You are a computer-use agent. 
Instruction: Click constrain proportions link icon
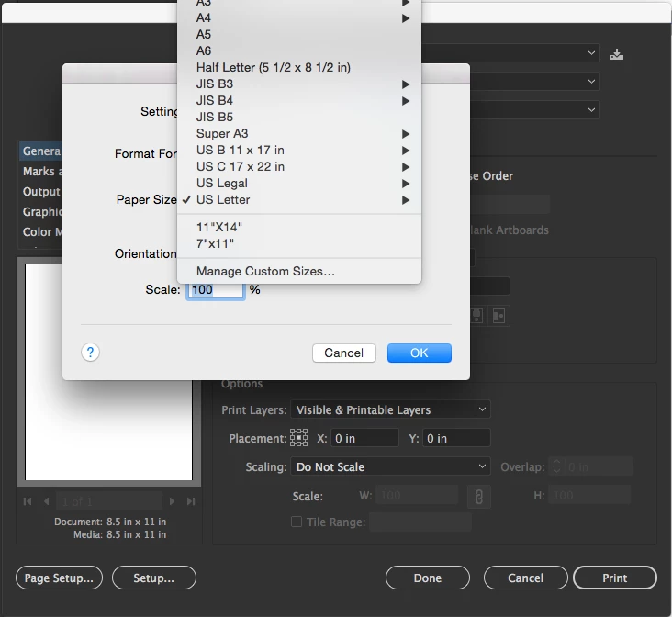[x=478, y=497]
